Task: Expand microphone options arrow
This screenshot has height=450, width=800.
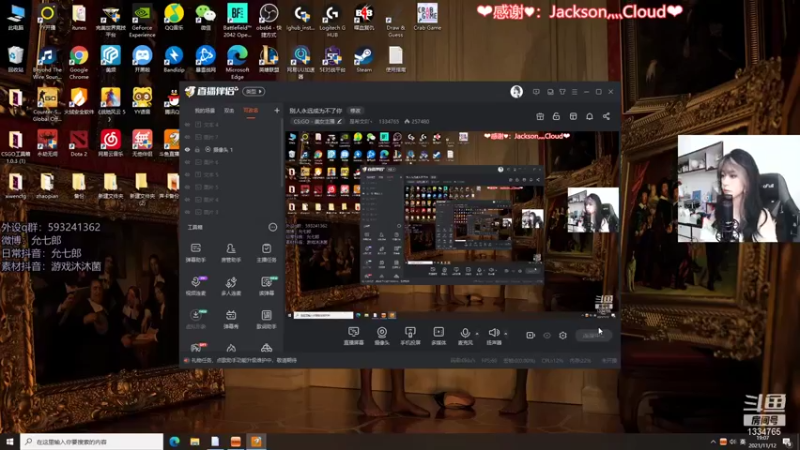Action: pyautogui.click(x=478, y=334)
